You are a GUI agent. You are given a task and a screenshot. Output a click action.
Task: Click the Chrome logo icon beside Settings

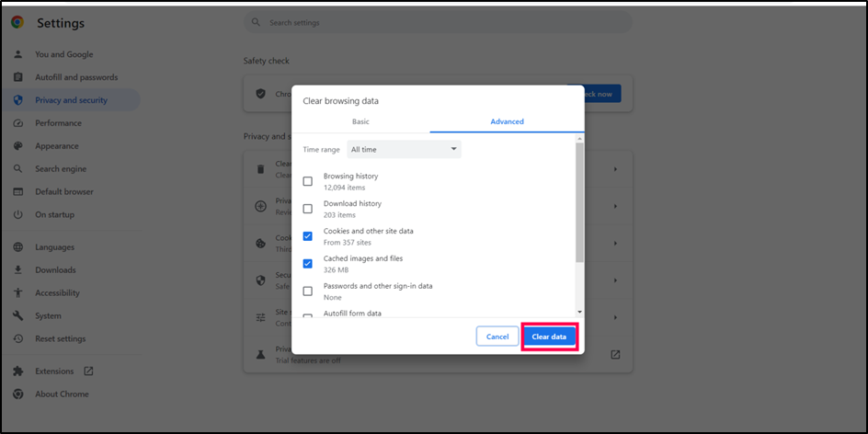[17, 23]
